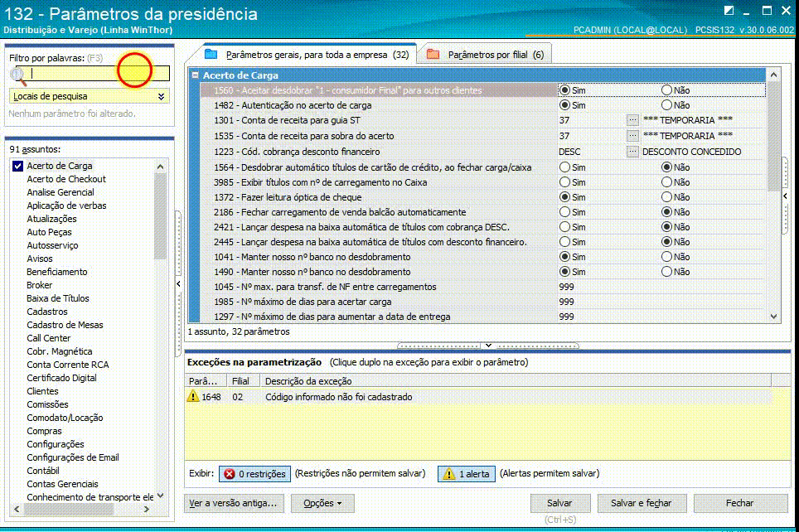Image resolution: width=799 pixels, height=532 pixels.
Task: Click the red folder icon on branch parameters tab
Action: tap(433, 54)
